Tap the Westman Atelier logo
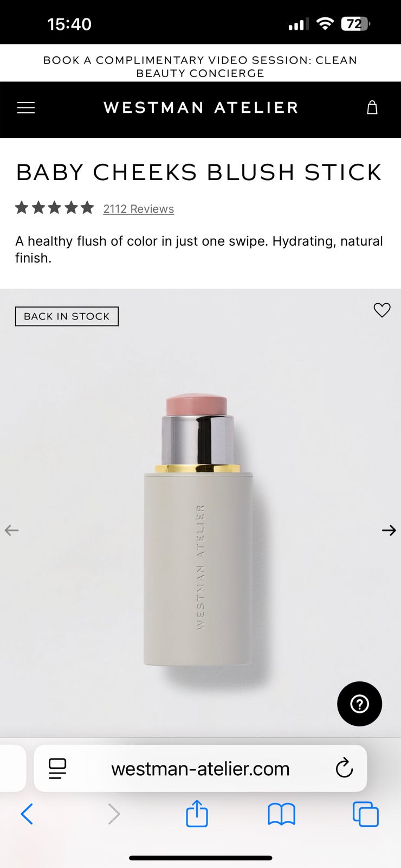Image resolution: width=401 pixels, height=868 pixels. pyautogui.click(x=200, y=107)
